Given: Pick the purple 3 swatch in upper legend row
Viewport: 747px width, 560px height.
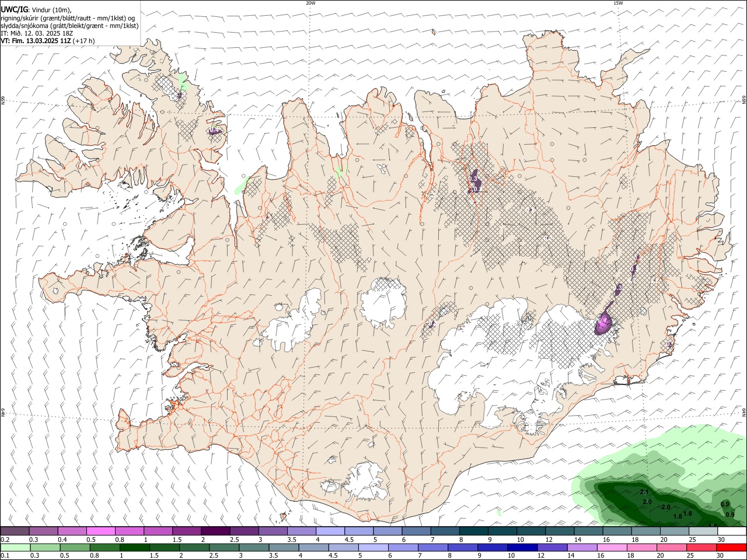Looking at the screenshot, I should pos(273,531).
